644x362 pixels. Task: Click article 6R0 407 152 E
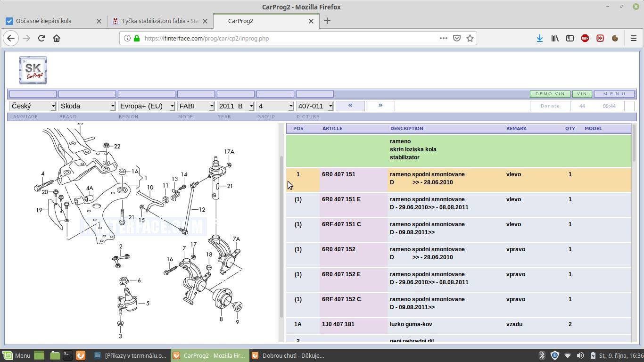(341, 274)
